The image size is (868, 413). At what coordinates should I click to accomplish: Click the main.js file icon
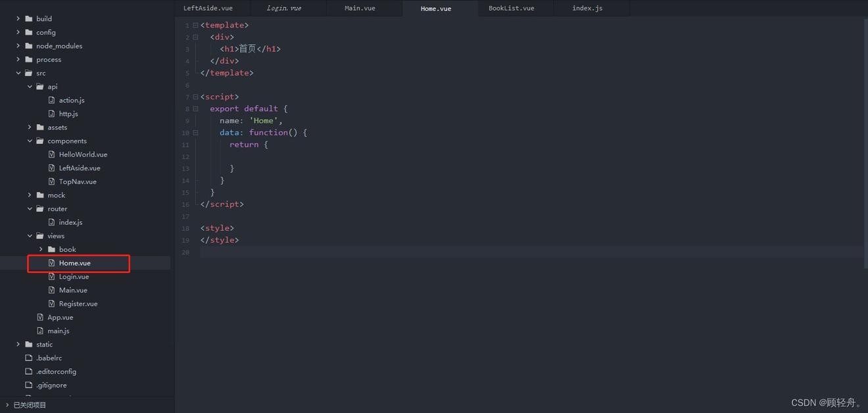tap(41, 331)
